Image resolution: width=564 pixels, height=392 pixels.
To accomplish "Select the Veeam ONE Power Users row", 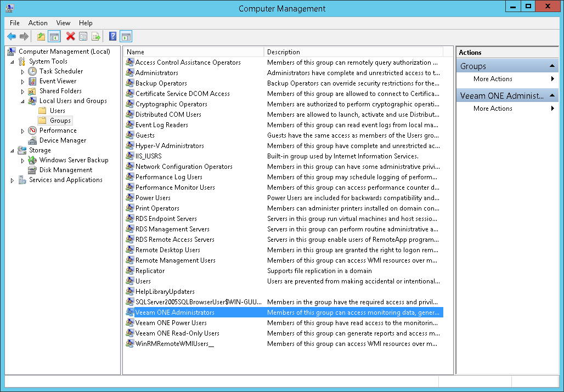I will click(x=284, y=323).
